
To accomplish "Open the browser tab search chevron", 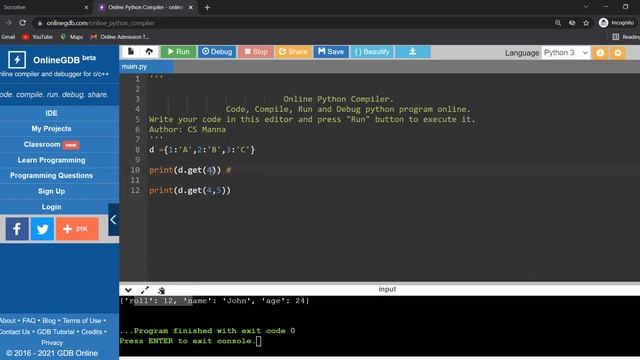I will coord(586,7).
